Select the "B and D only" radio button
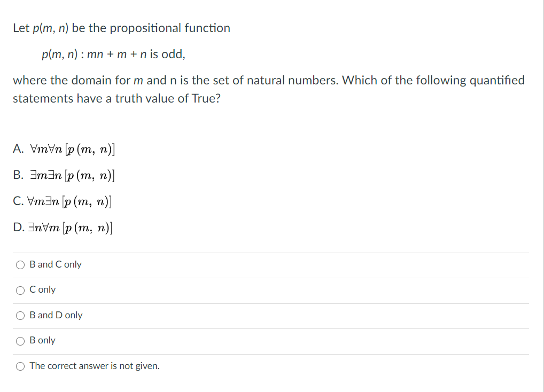Viewport: 544px width, 392px height. (20, 315)
